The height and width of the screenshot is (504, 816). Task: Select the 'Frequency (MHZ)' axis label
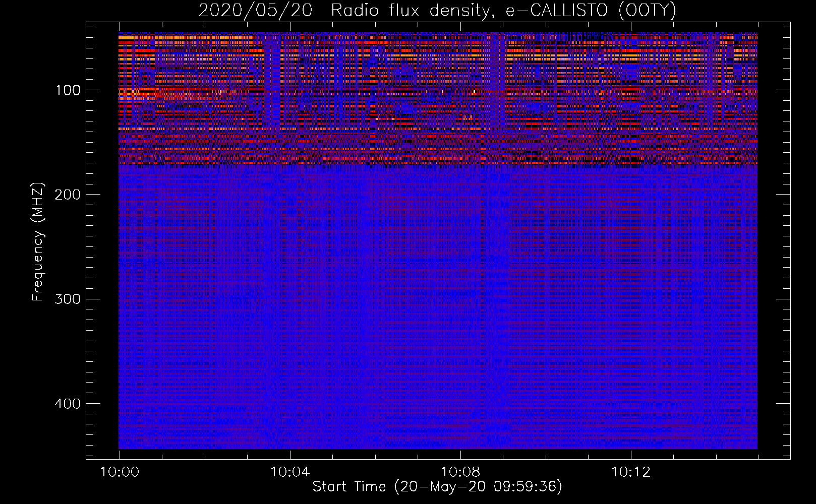38,241
